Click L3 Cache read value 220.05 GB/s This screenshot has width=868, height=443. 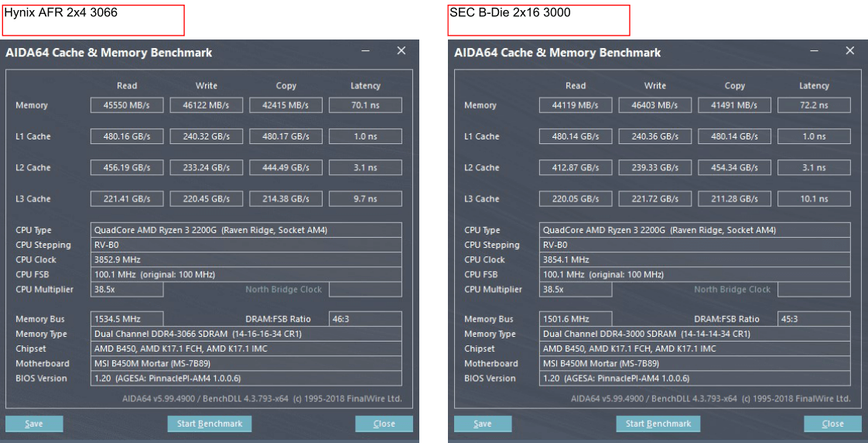point(576,198)
